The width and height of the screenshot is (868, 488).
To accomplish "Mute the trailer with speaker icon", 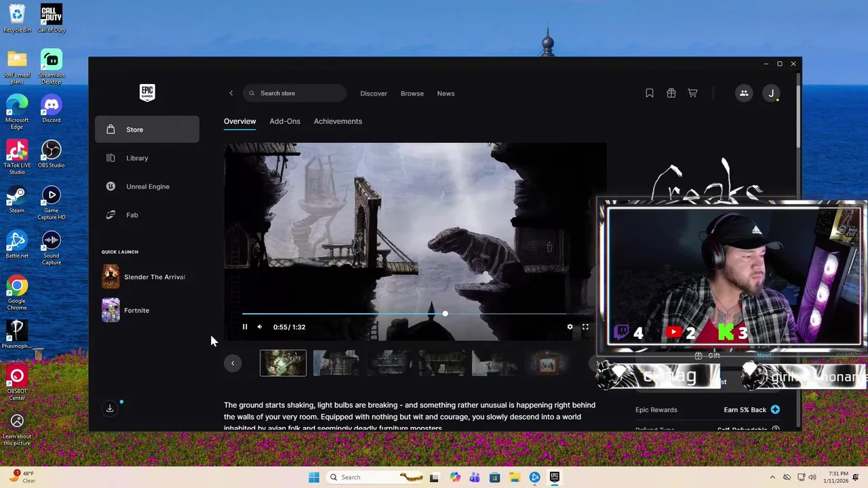I will pyautogui.click(x=259, y=327).
